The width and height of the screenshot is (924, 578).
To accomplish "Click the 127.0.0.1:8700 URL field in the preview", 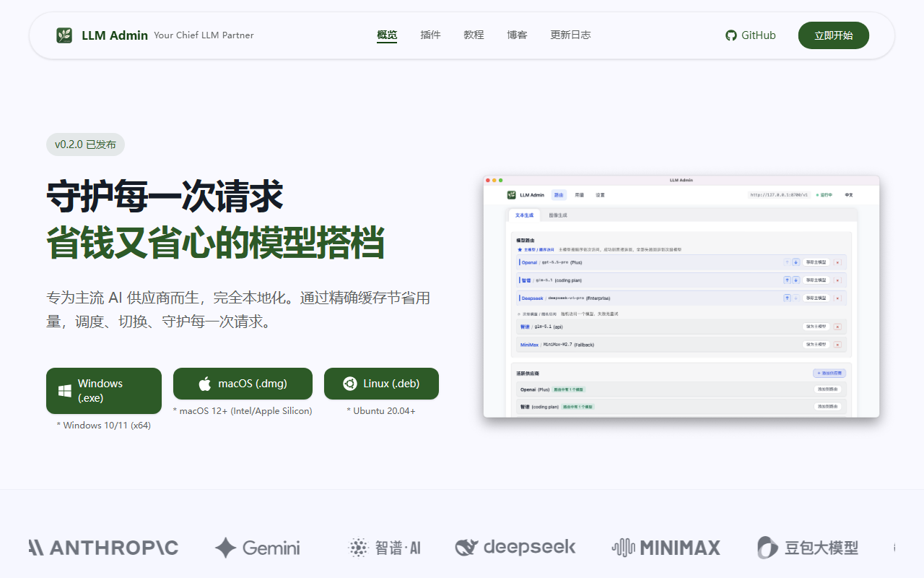I will 779,195.
